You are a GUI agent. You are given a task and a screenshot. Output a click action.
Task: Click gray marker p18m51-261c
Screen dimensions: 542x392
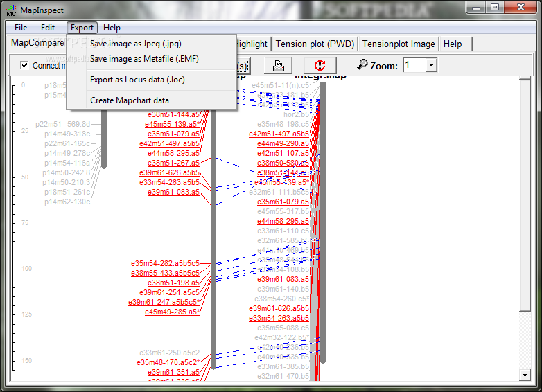(67, 192)
